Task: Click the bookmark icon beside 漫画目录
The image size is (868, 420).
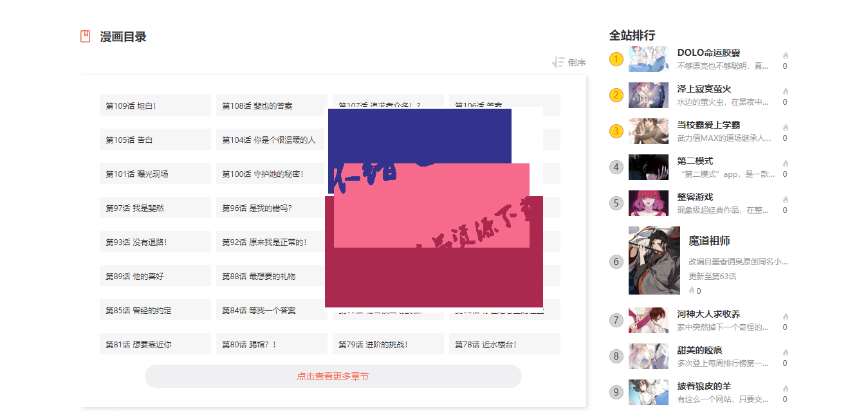Action: (85, 37)
